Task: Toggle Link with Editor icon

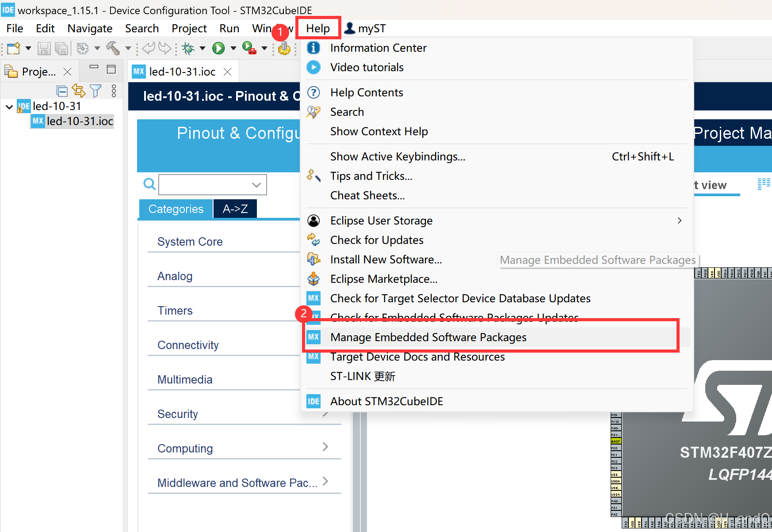Action: (x=79, y=91)
